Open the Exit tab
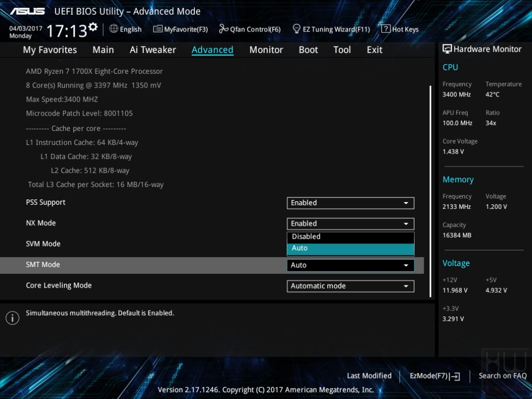Screen dimensions: 532x399 (374, 50)
